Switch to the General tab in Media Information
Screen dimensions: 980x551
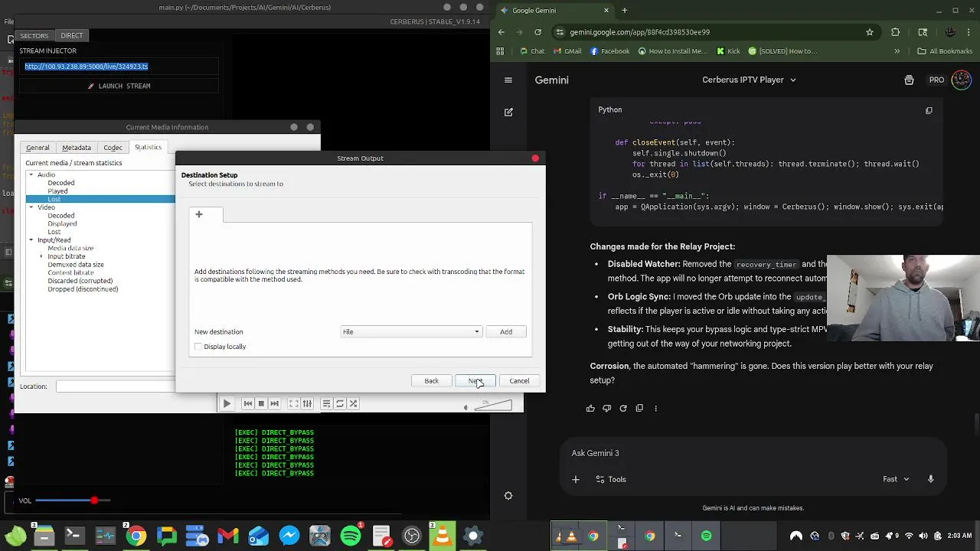(38, 148)
